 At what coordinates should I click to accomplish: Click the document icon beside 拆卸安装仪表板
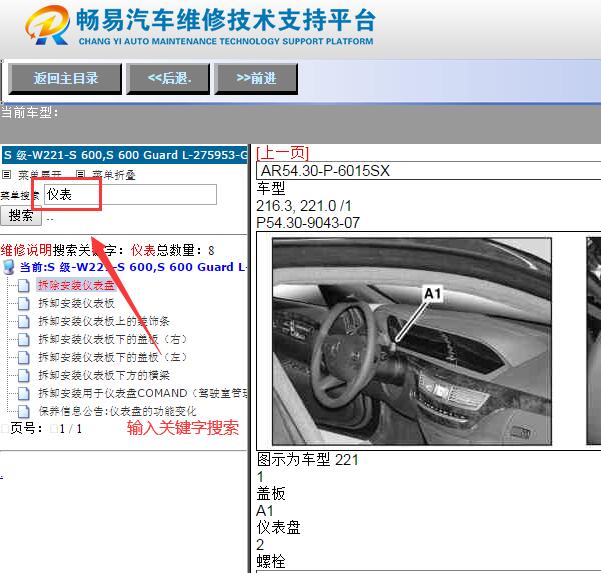(23, 304)
